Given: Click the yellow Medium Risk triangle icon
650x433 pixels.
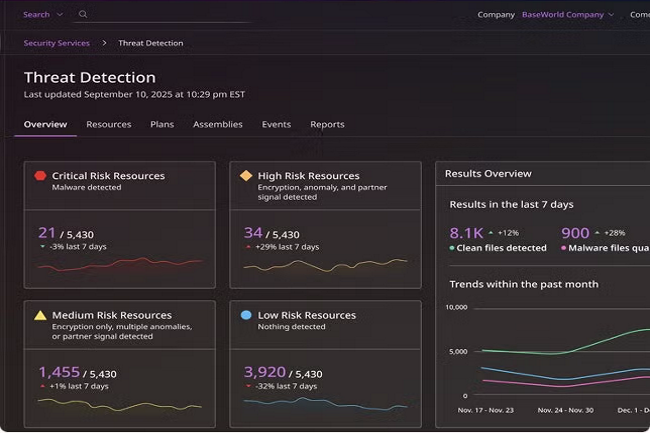Looking at the screenshot, I should [40, 315].
